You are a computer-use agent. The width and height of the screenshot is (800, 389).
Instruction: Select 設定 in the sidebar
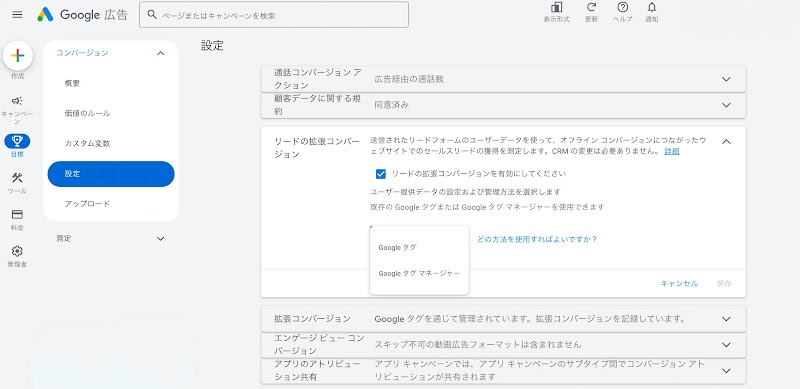click(x=111, y=174)
